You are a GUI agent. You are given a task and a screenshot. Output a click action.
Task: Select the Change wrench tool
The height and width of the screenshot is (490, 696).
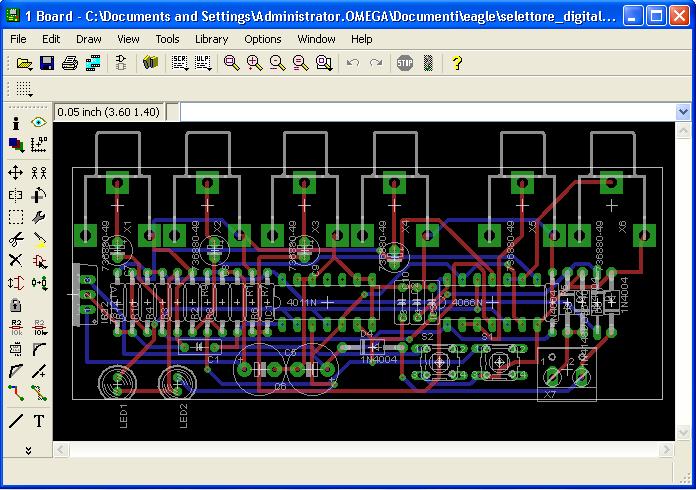point(39,217)
